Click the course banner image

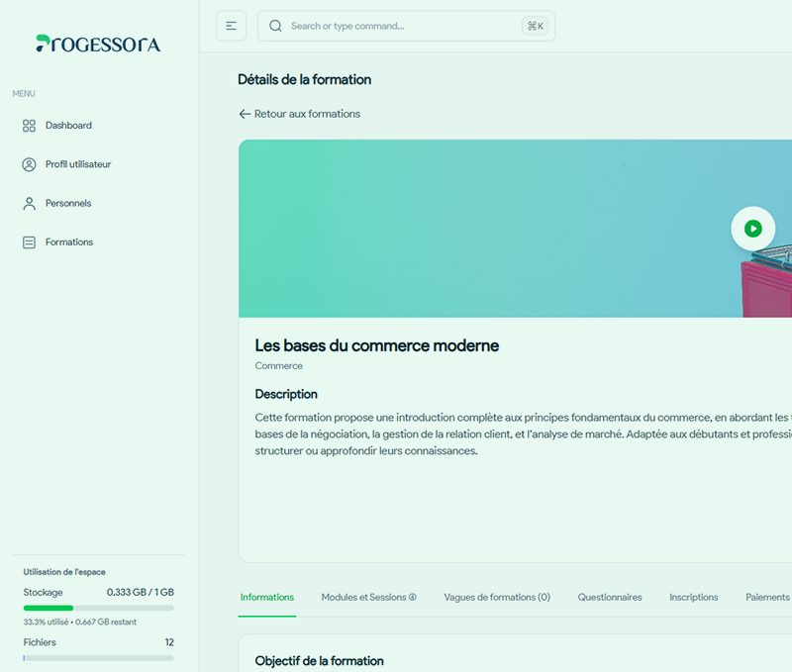coord(475,228)
